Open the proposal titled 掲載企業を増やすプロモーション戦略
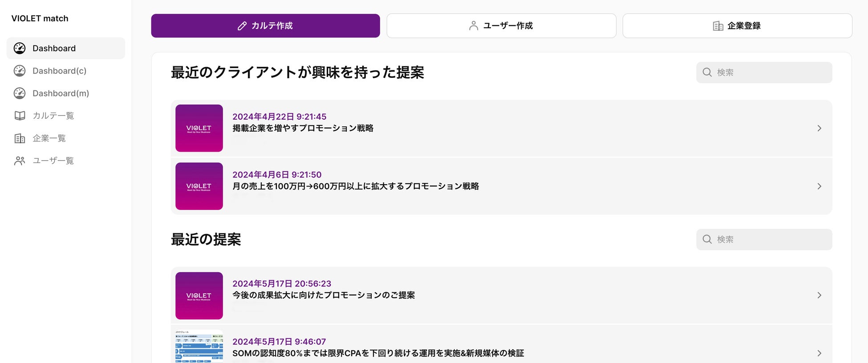The width and height of the screenshot is (868, 363). pos(303,128)
